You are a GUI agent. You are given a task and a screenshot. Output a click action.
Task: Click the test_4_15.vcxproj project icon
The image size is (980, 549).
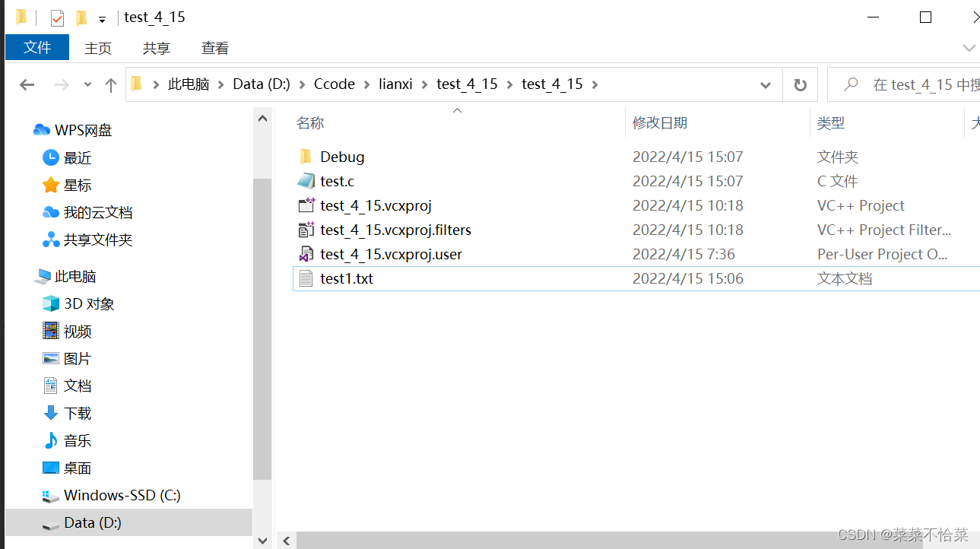tap(306, 205)
